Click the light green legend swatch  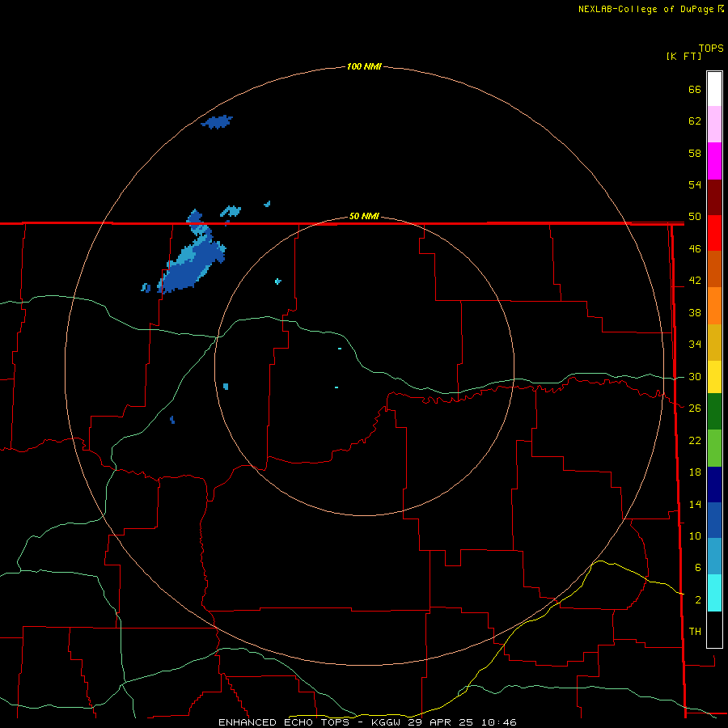(x=714, y=448)
